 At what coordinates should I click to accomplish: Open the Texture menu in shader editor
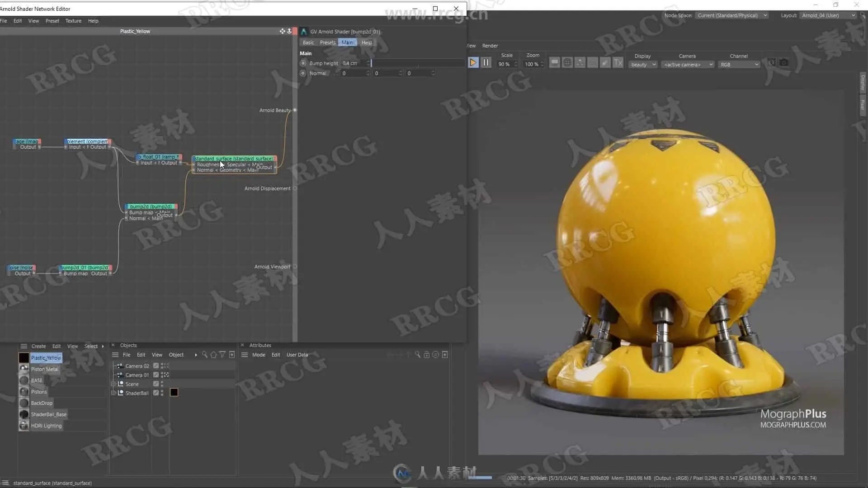[x=73, y=21]
